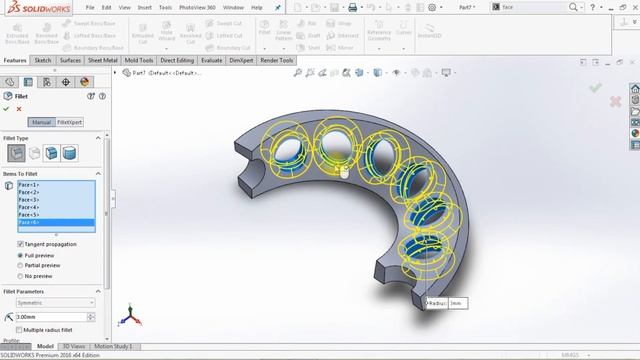The image size is (640, 360).
Task: Open the Hide/Show Items eye icon
Action: click(396, 73)
